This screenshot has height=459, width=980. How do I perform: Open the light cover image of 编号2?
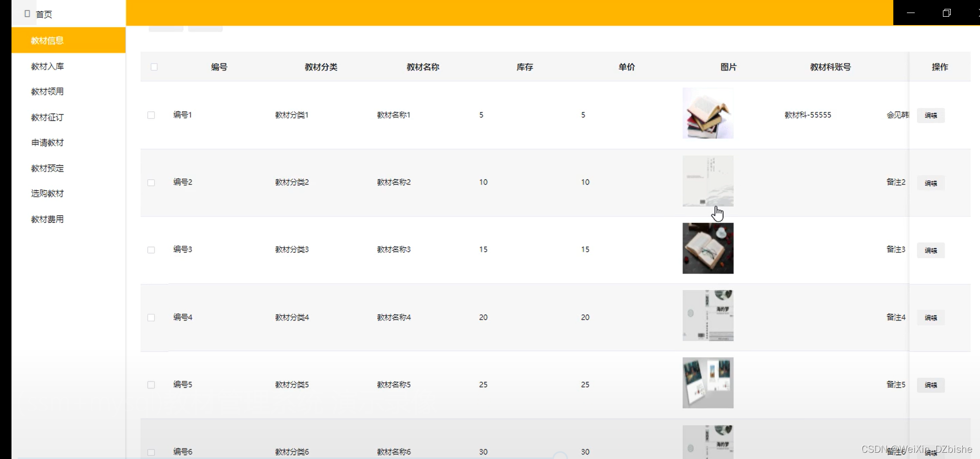708,181
